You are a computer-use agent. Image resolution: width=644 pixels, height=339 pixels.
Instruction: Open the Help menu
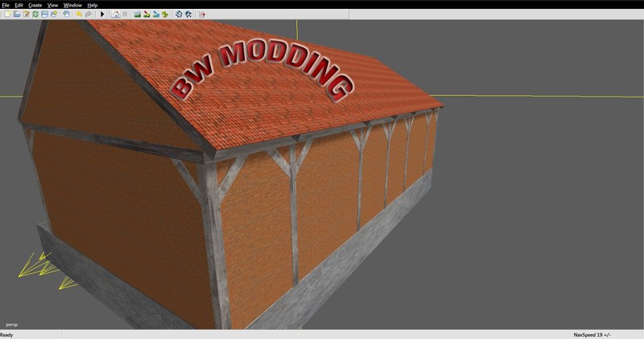(93, 5)
